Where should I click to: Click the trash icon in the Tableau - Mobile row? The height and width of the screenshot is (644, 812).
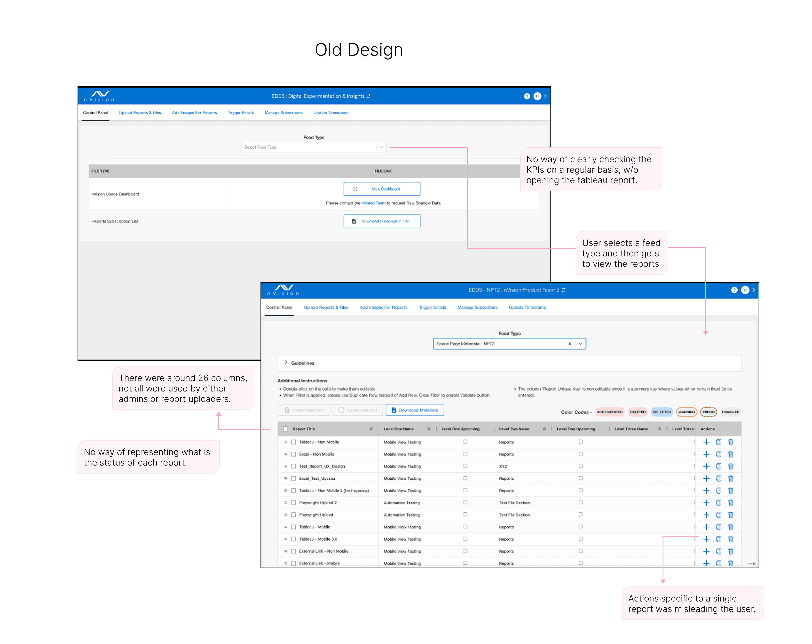tap(731, 527)
